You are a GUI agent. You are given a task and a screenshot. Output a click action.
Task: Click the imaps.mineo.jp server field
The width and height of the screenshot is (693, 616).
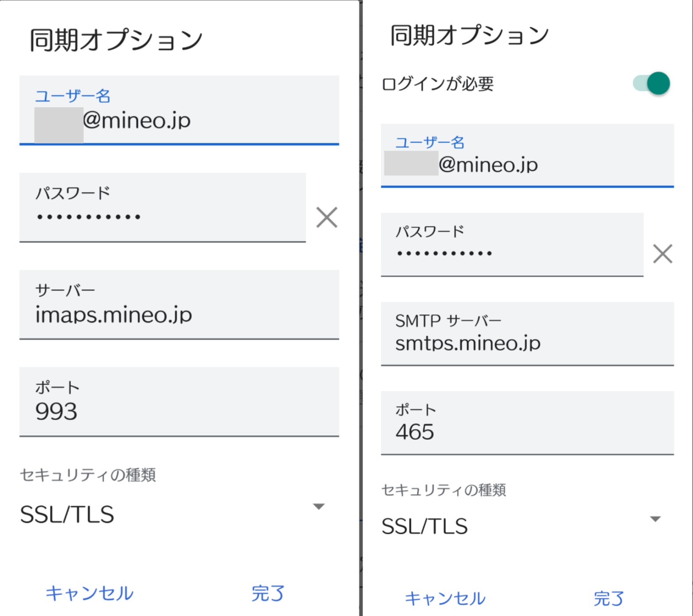point(179,305)
